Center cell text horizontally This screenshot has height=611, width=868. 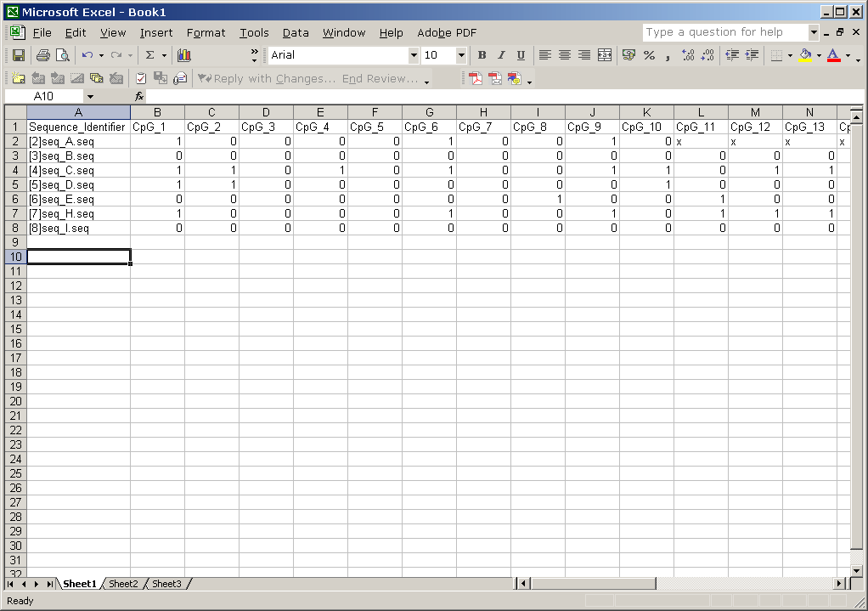point(565,55)
